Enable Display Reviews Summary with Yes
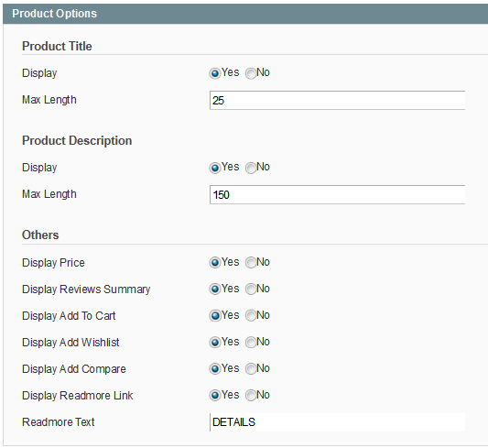488x448 pixels. (x=215, y=290)
